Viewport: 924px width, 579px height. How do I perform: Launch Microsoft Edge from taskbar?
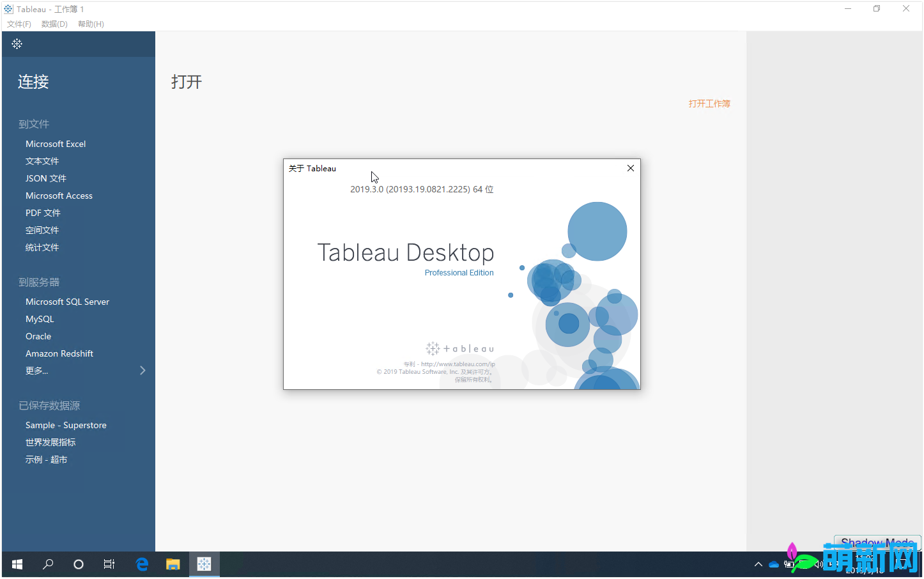tap(142, 564)
